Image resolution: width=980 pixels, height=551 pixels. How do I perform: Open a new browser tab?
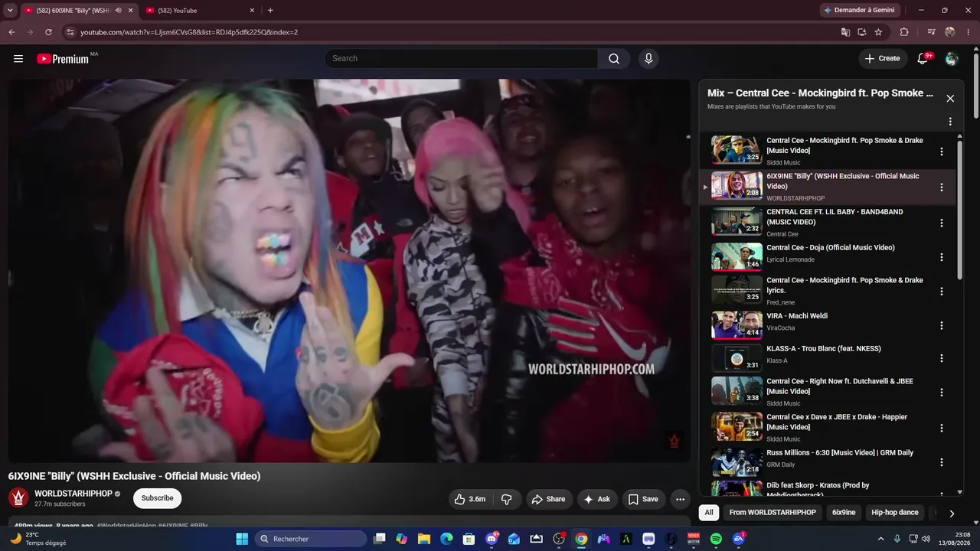click(270, 10)
